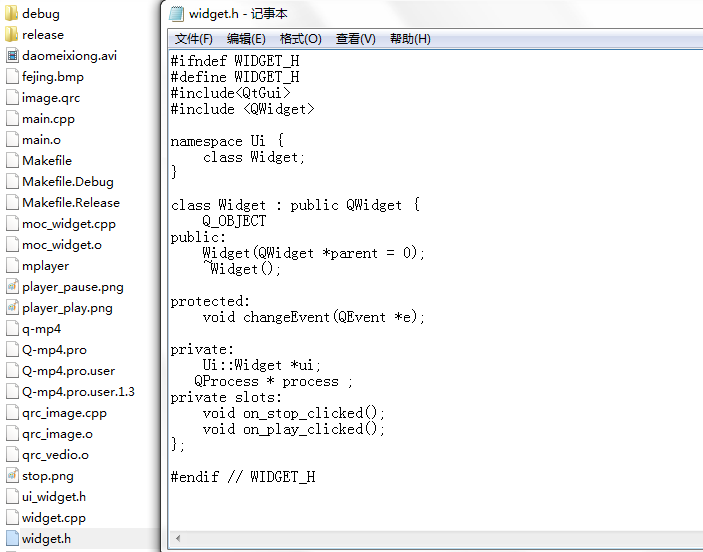Image resolution: width=703 pixels, height=552 pixels.
Task: Click the main.o file icon
Action: pyautogui.click(x=13, y=140)
